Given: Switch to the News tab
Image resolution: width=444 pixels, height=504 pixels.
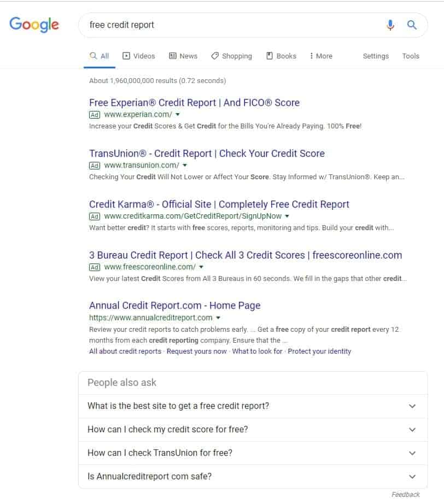Looking at the screenshot, I should click(183, 56).
